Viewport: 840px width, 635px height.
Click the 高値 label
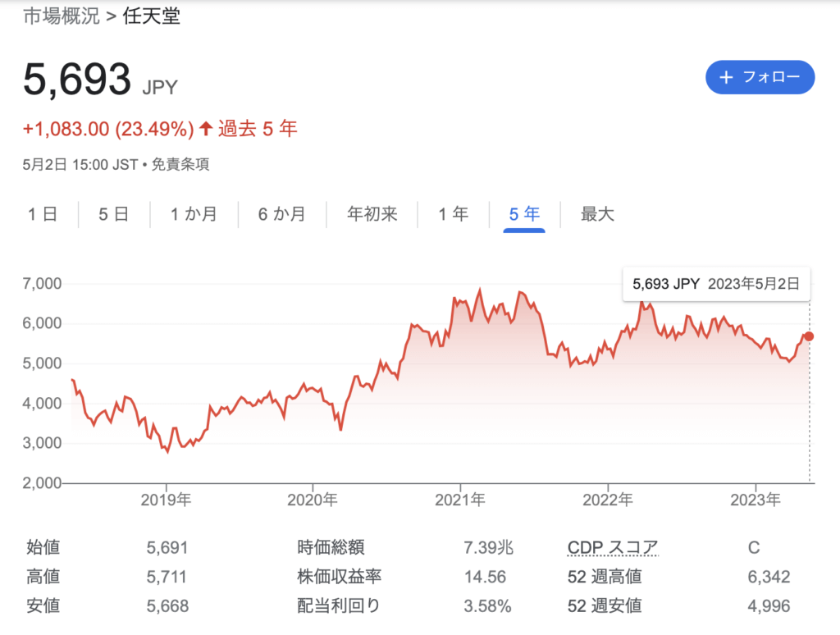click(x=43, y=576)
